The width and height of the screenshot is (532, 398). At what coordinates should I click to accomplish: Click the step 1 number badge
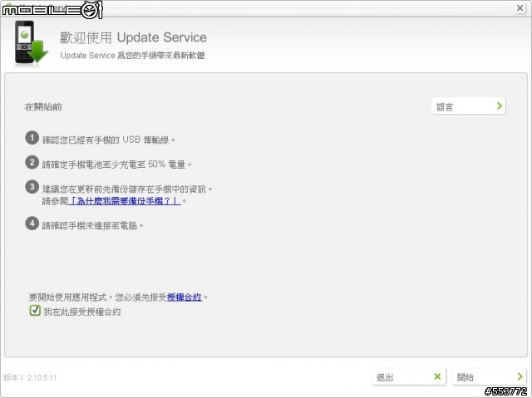(x=32, y=138)
